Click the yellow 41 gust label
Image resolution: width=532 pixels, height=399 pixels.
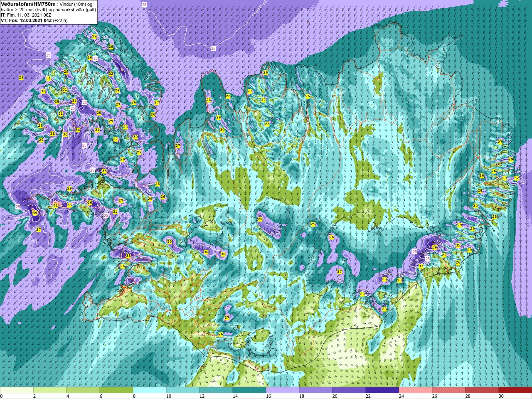pos(56,205)
